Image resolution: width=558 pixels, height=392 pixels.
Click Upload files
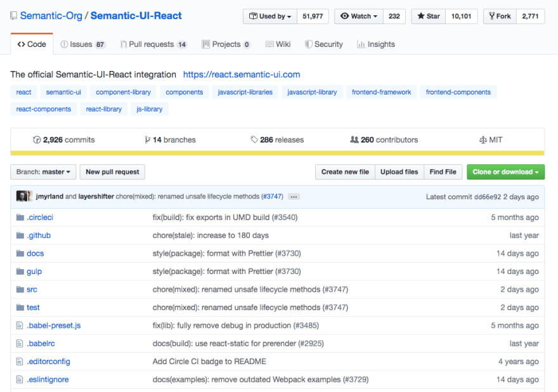point(399,172)
